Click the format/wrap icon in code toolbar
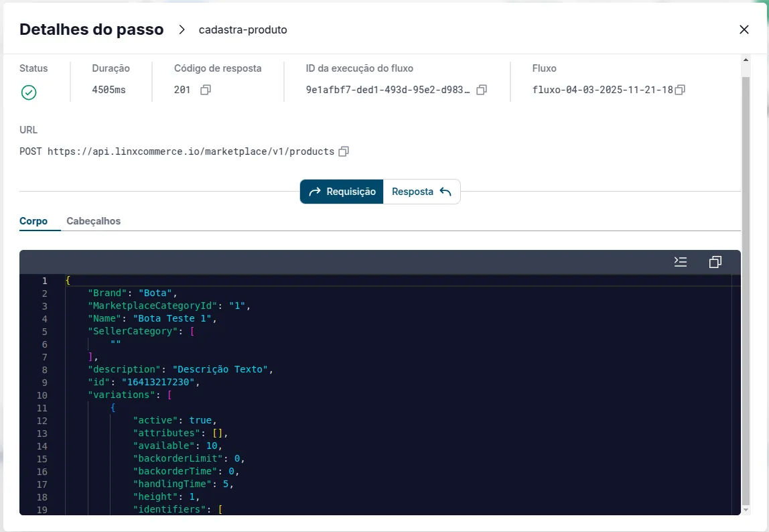 (680, 261)
